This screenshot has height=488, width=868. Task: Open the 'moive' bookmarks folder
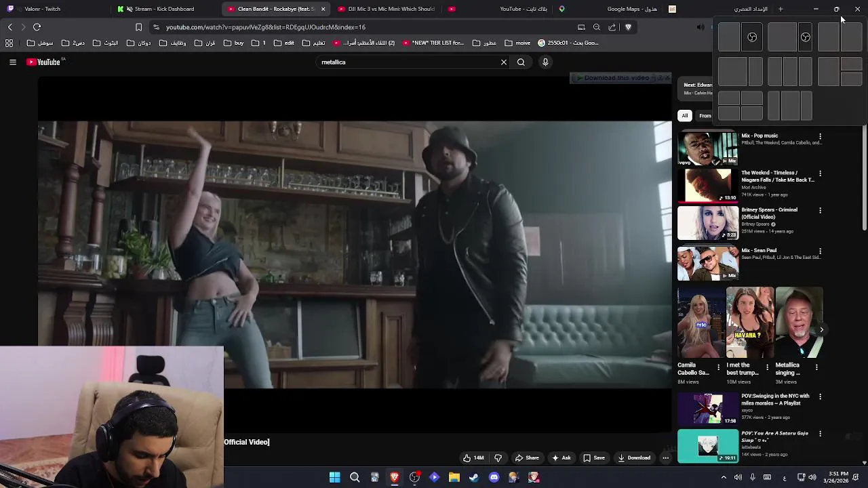517,43
